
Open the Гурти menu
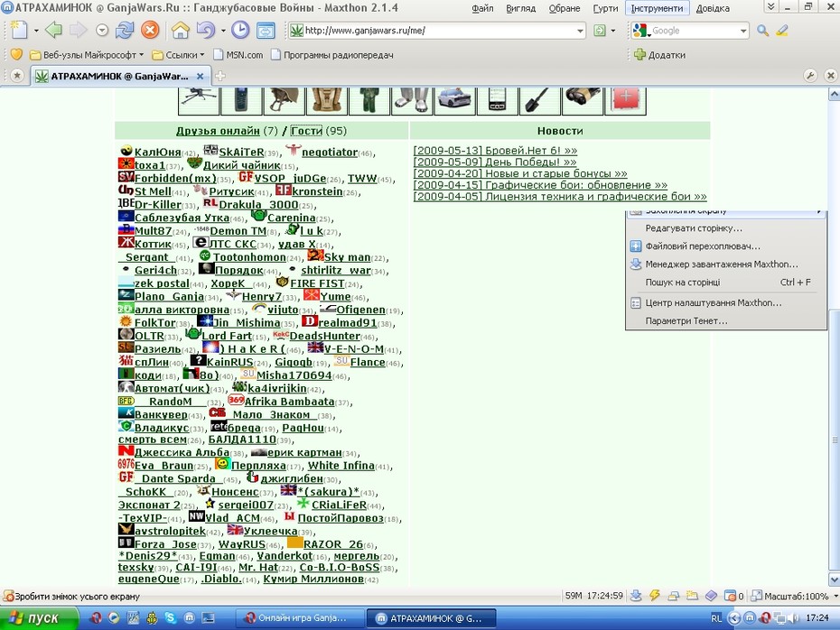tap(605, 8)
